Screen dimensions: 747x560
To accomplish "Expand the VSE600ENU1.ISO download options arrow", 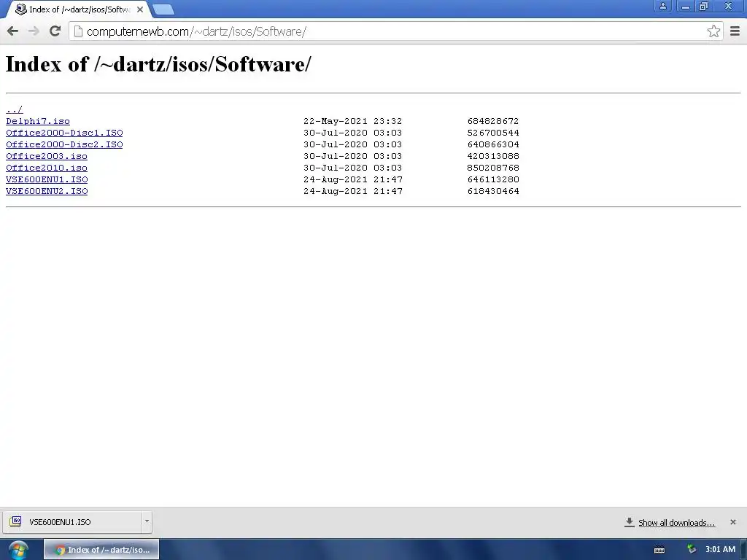I will click(147, 522).
